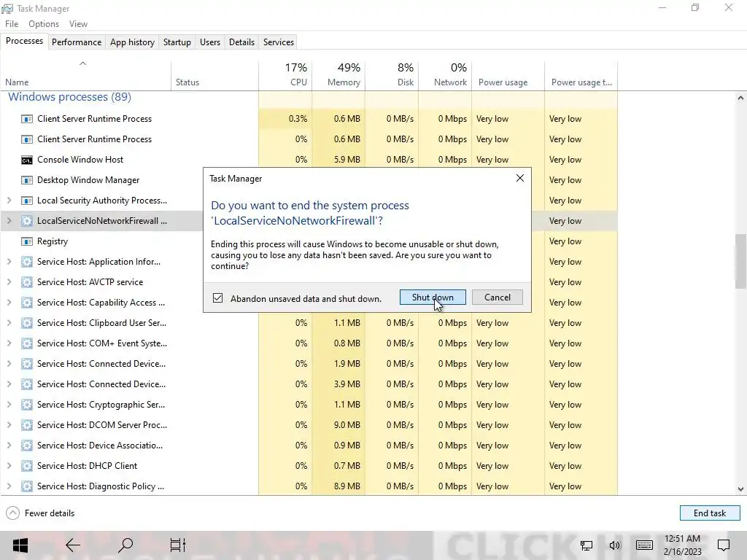Sort by the Status column header

coord(215,75)
